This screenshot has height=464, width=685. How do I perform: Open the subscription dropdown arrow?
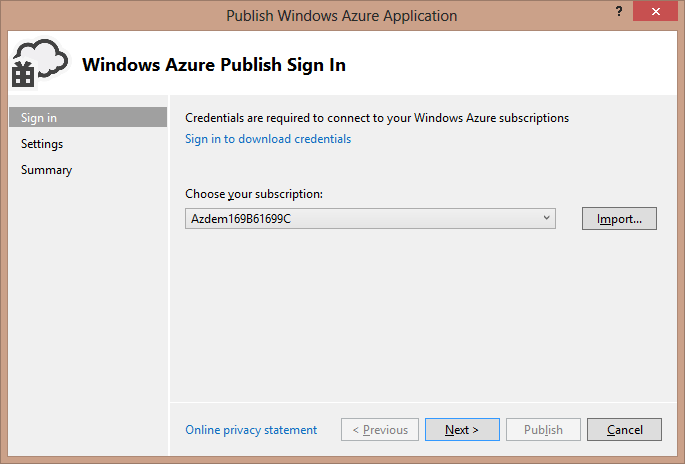546,218
